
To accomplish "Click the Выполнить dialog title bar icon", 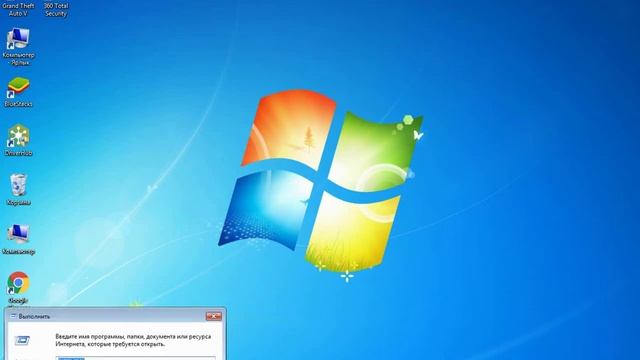I will [x=13, y=316].
